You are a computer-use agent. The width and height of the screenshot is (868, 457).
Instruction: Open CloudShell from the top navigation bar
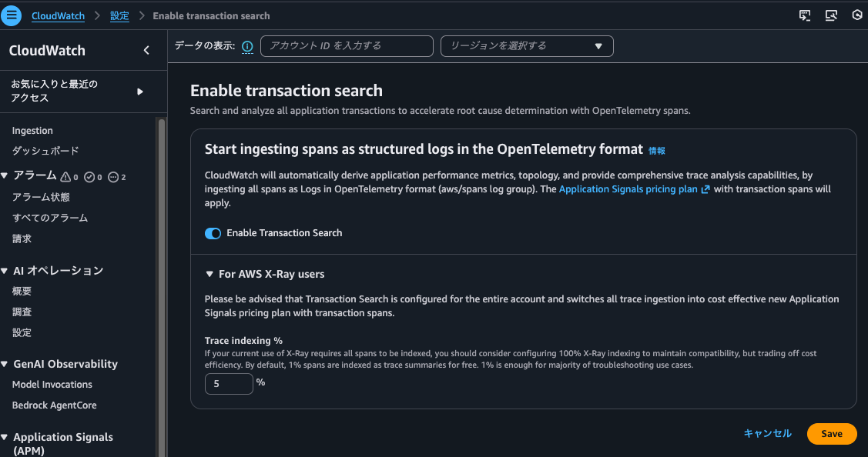[x=803, y=15]
